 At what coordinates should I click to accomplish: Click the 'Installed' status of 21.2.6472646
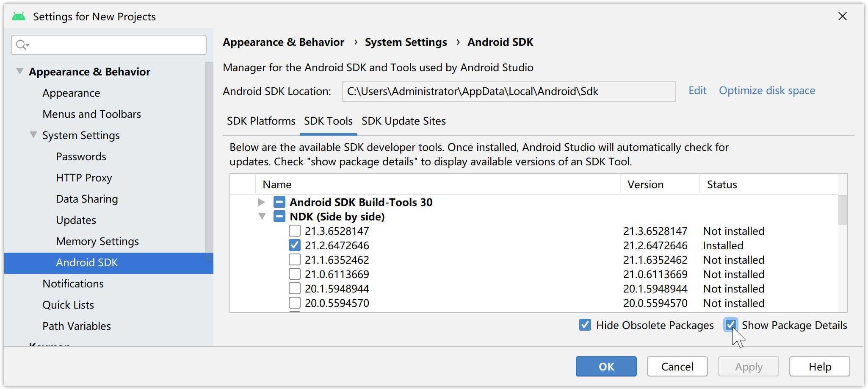click(723, 245)
